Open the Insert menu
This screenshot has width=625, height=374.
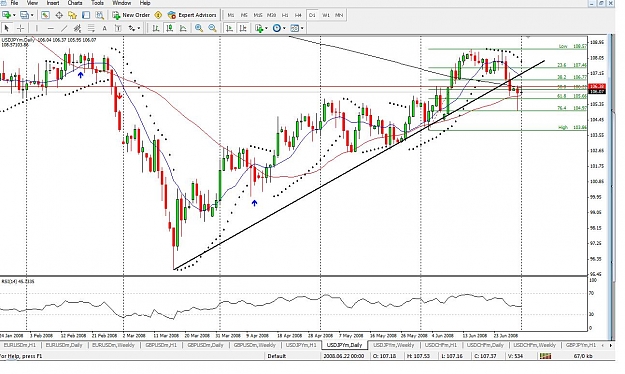pyautogui.click(x=53, y=3)
